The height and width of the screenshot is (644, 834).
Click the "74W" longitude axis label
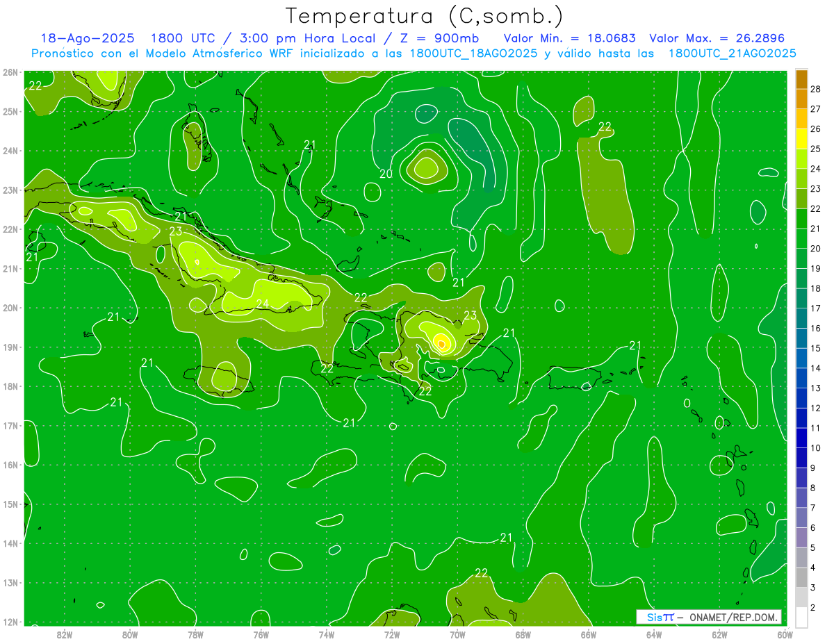coord(327,634)
